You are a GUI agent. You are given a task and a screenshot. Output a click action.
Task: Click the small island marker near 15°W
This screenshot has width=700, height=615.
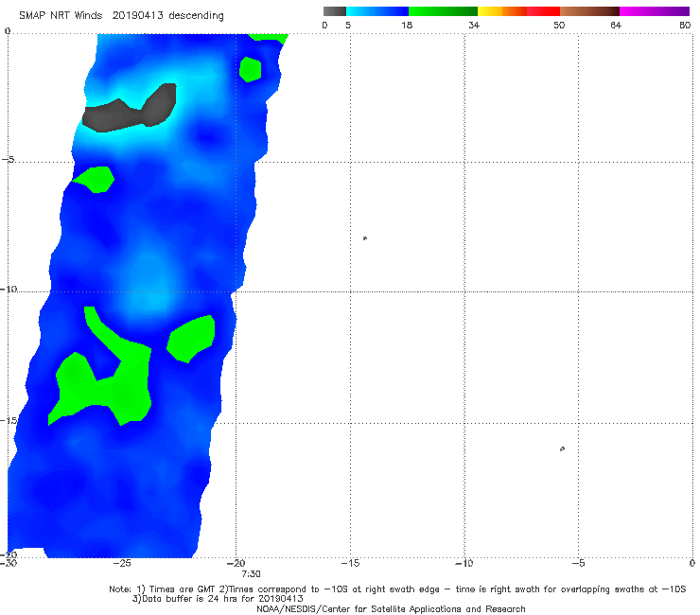(x=365, y=238)
